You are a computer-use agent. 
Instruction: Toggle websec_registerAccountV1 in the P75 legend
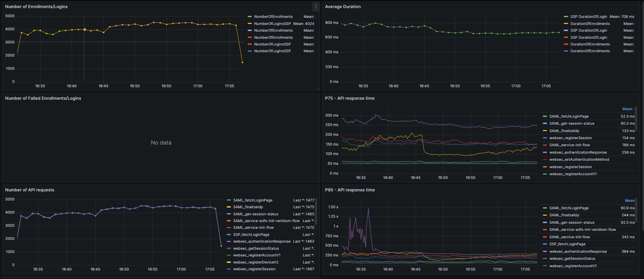click(573, 174)
